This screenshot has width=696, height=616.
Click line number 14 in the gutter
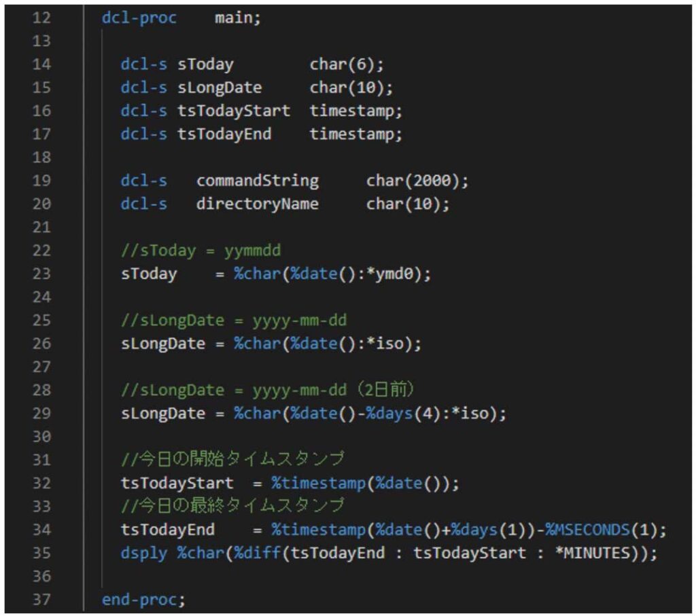41,64
